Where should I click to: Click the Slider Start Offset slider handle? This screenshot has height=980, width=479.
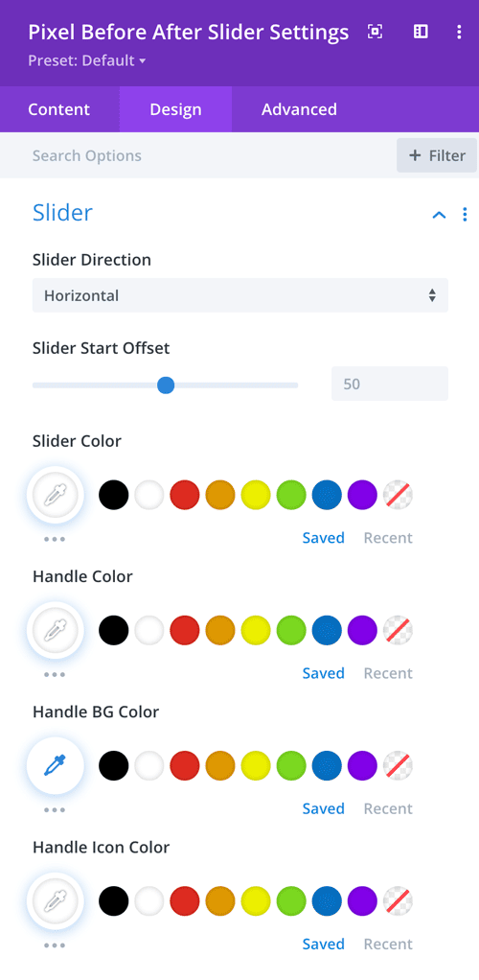(x=166, y=385)
